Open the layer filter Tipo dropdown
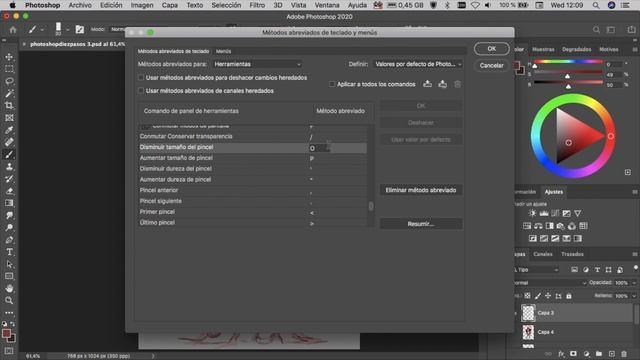 coord(537,270)
